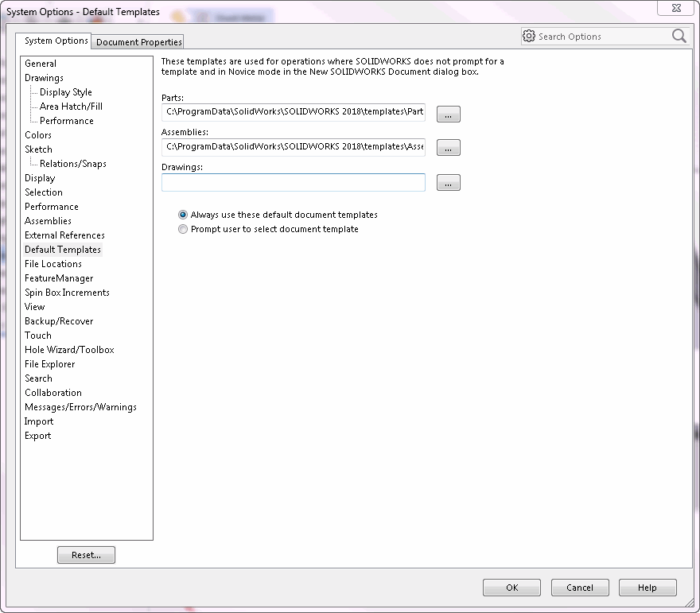Select File Locations option
Screen dimensions: 700x613
tap(53, 264)
